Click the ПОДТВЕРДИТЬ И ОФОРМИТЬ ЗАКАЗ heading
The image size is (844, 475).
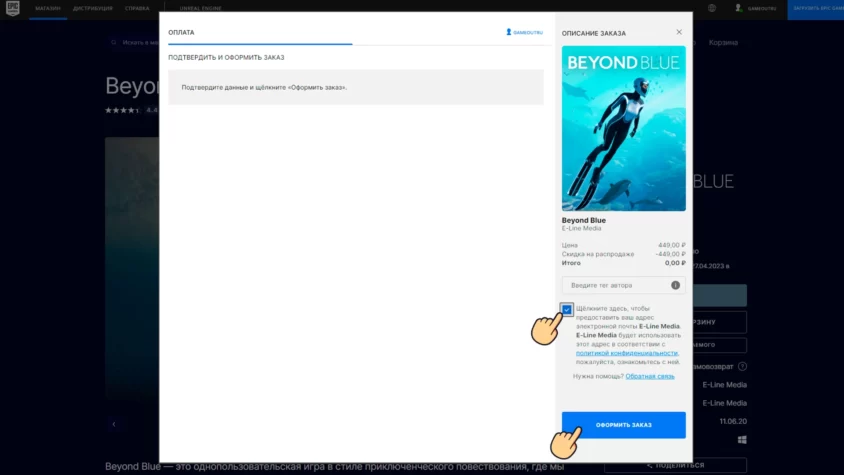226,58
